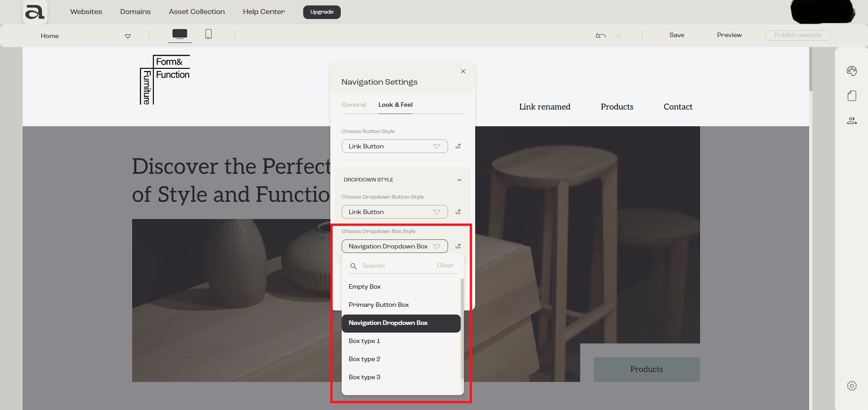The height and width of the screenshot is (410, 868).
Task: Click the app logo in top-left corner
Action: click(x=35, y=12)
